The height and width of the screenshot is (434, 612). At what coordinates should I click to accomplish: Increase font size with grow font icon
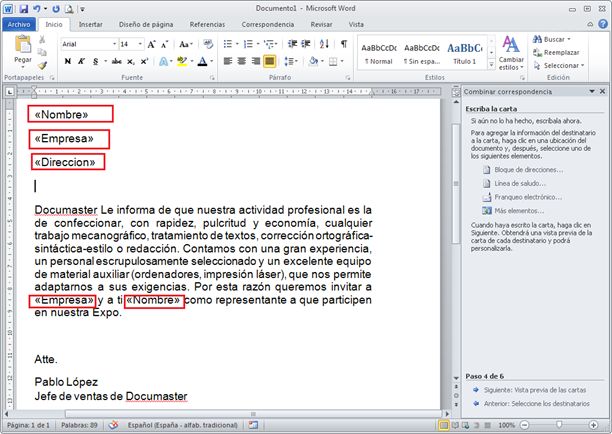pyautogui.click(x=151, y=44)
